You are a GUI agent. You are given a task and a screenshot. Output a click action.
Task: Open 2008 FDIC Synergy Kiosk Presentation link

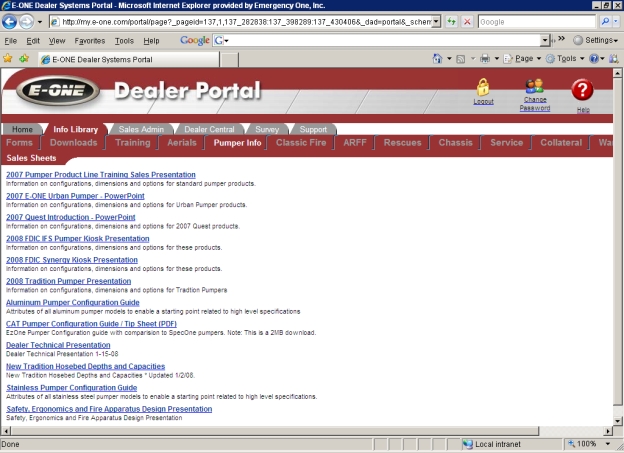click(x=72, y=260)
